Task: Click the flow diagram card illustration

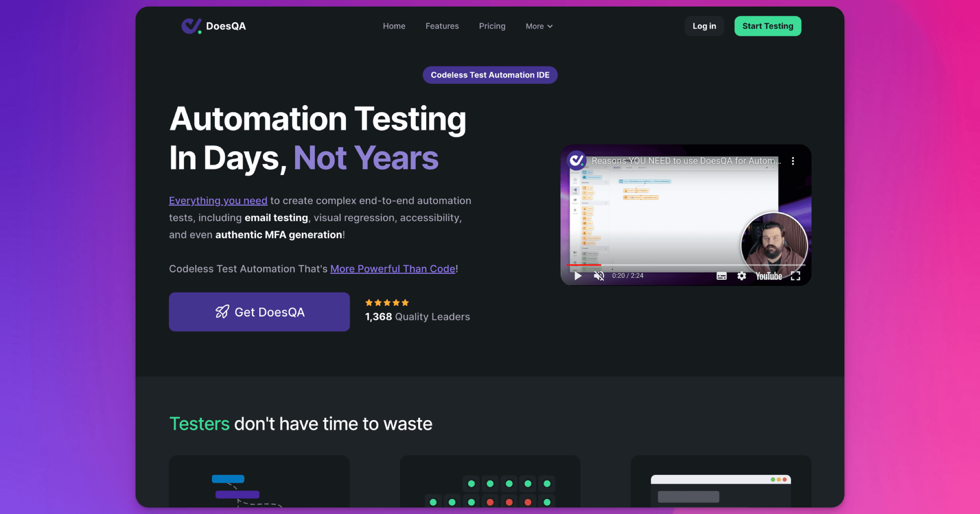Action: (259, 481)
